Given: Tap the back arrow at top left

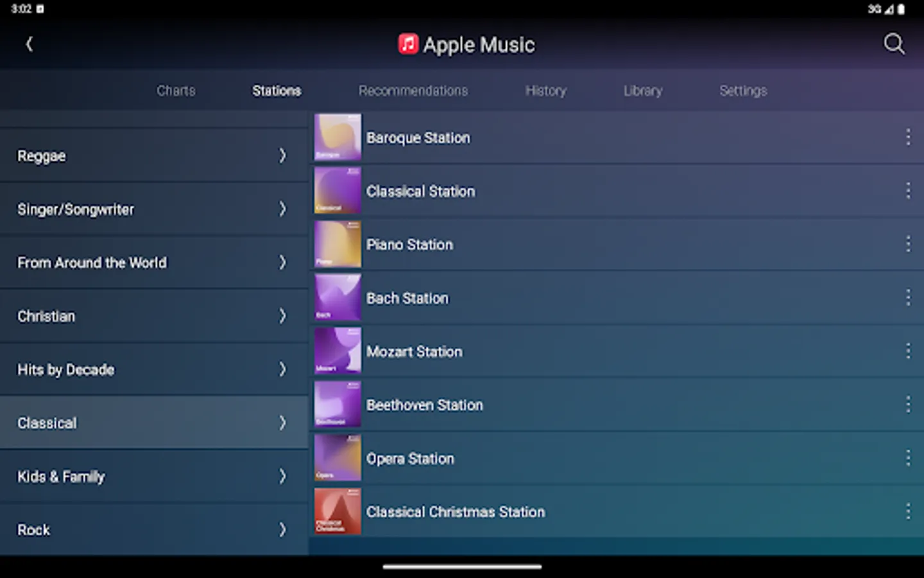Looking at the screenshot, I should (x=30, y=44).
